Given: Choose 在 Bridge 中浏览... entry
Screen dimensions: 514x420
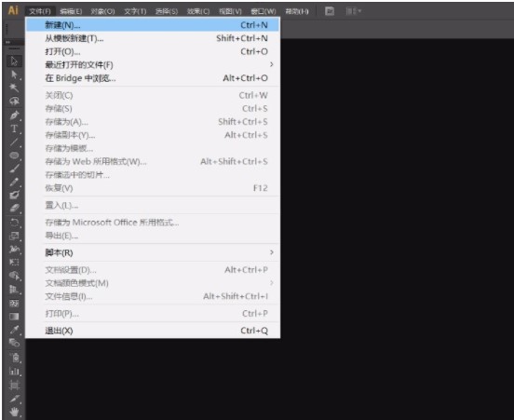Looking at the screenshot, I should pos(153,78).
